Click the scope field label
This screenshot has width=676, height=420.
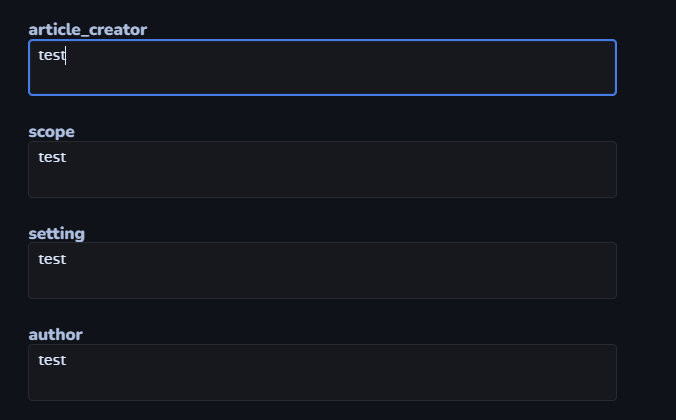click(51, 131)
